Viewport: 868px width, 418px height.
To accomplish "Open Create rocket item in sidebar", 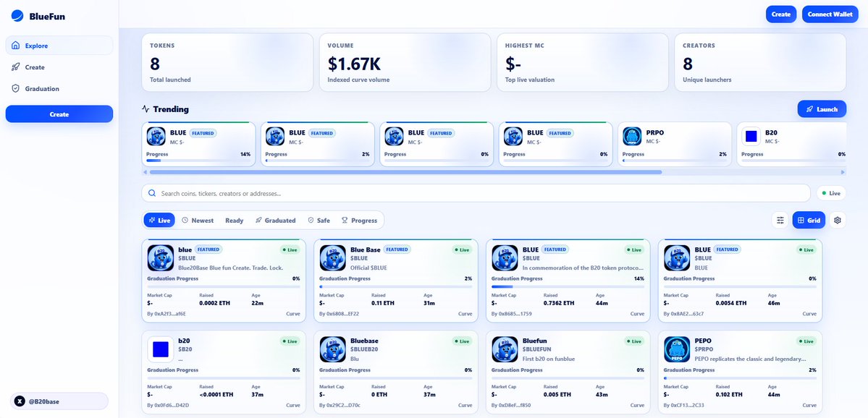I will coord(59,67).
